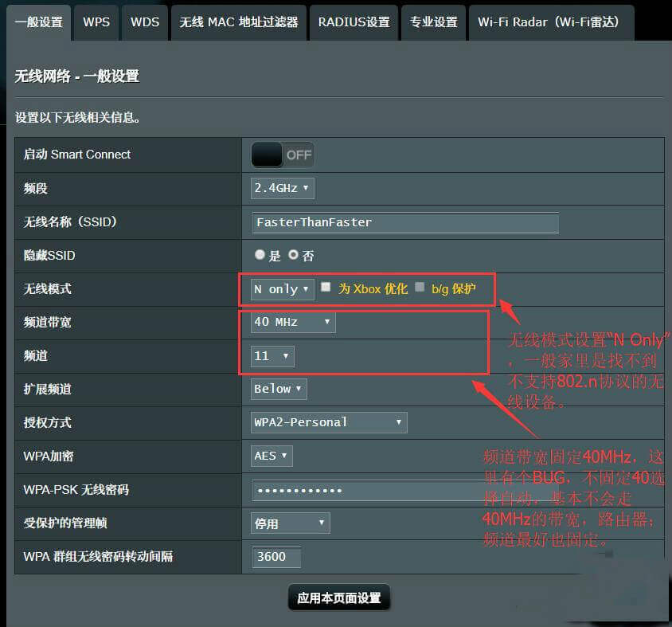
Task: Open the 频道 dropdown showing 11
Action: pyautogui.click(x=272, y=356)
